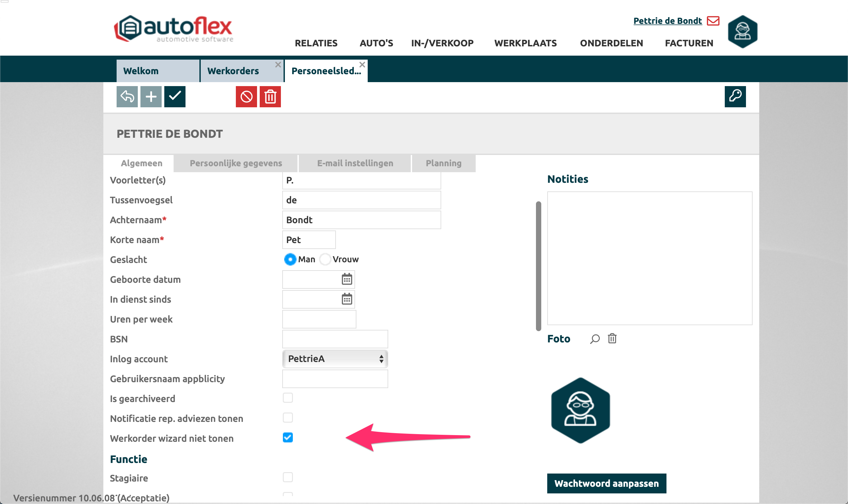Remove photo with small trash icon
Screen dimensions: 848x504
click(612, 339)
